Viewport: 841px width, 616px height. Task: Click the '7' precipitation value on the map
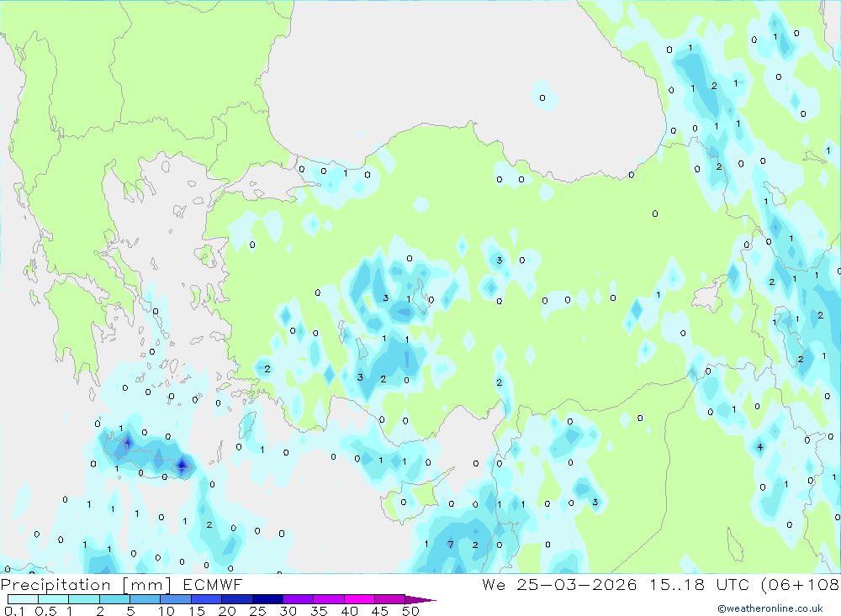[x=451, y=545]
